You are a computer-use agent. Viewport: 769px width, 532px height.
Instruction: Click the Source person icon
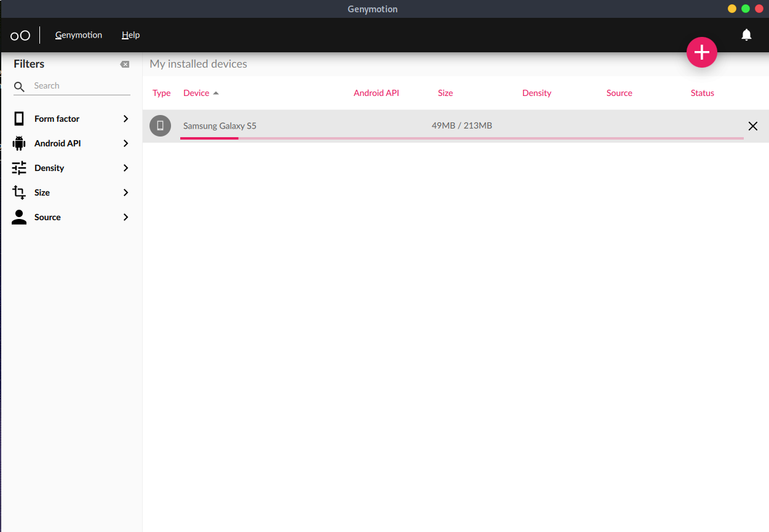coord(19,217)
